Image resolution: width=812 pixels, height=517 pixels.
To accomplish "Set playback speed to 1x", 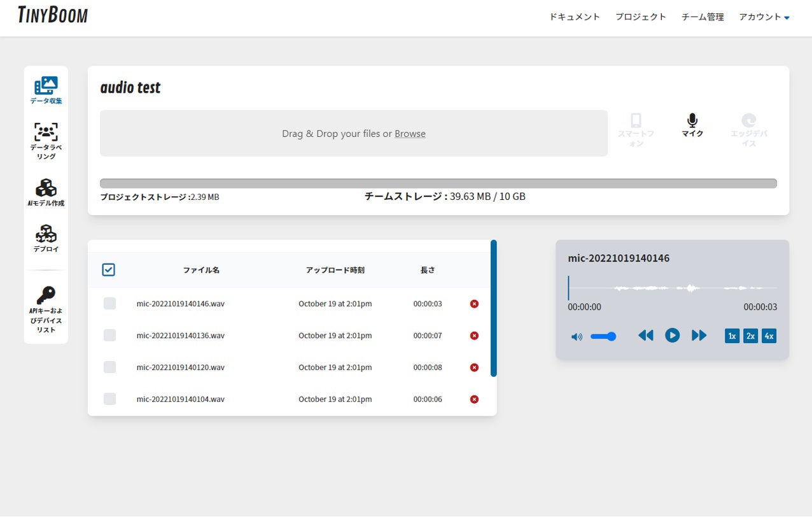I will (x=732, y=336).
